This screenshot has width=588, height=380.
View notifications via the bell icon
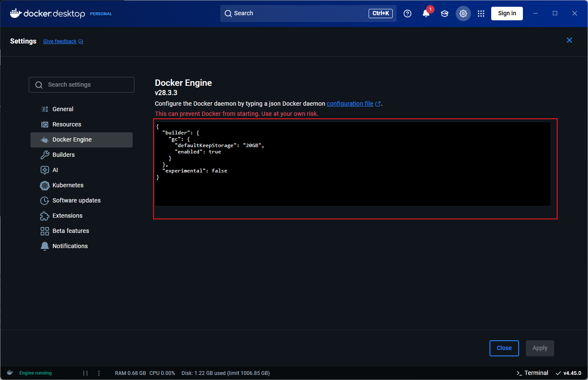point(426,13)
